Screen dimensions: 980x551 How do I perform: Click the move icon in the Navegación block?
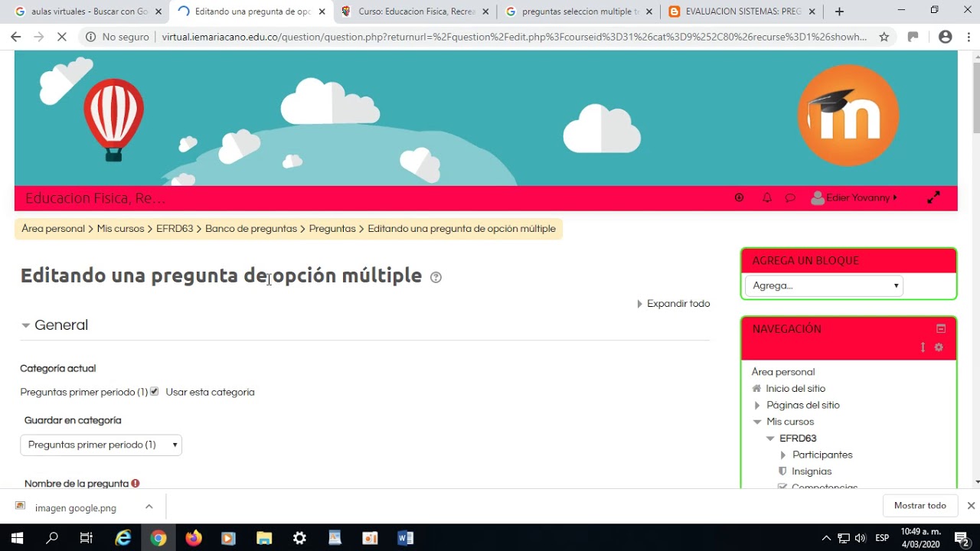(x=923, y=347)
